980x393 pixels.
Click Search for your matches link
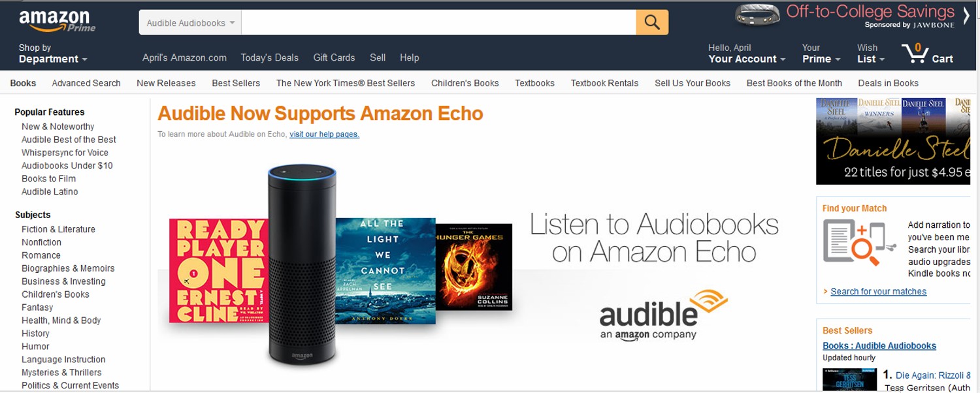[878, 291]
